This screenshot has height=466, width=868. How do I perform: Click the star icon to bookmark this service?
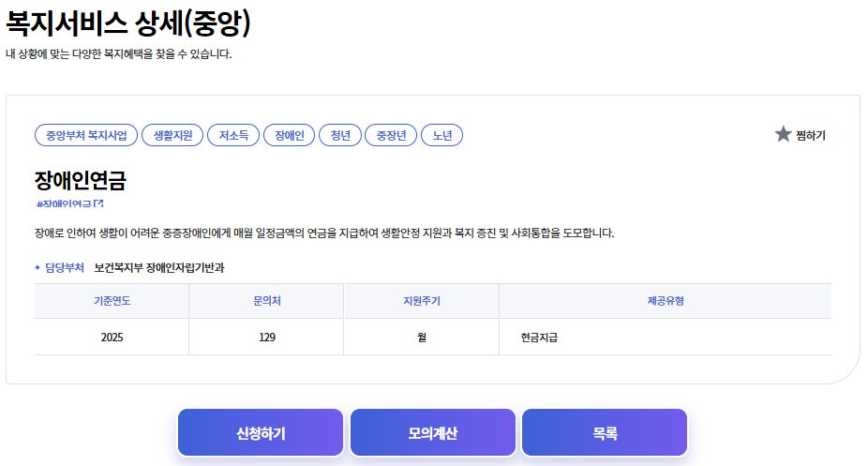click(783, 135)
